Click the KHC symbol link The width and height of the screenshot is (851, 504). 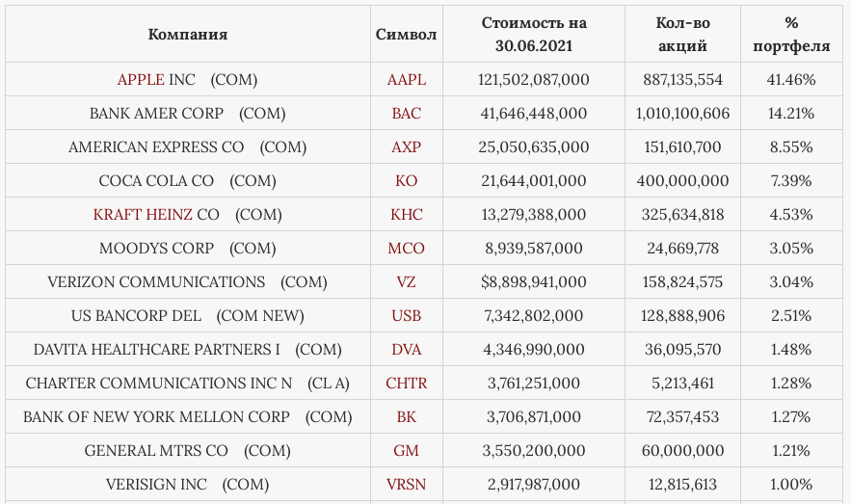[x=406, y=214]
